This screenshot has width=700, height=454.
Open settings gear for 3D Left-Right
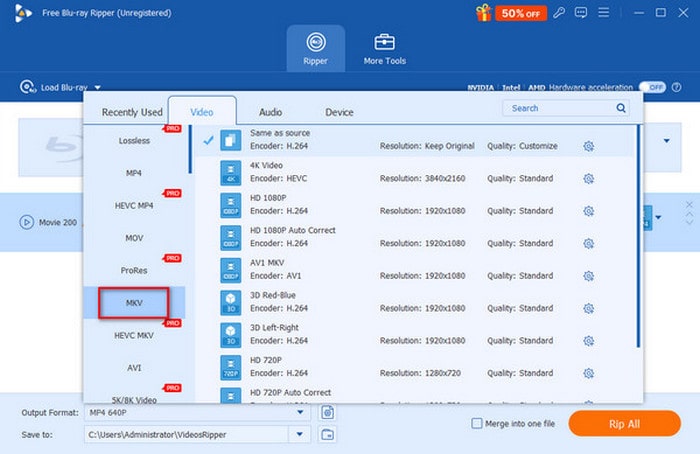[588, 341]
